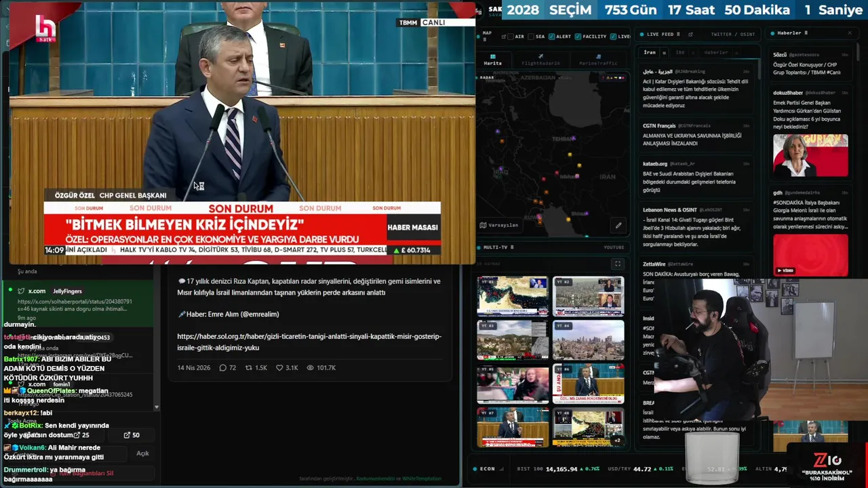Image resolution: width=868 pixels, height=488 pixels.
Task: Click the link list scroll-down arrow
Action: coord(157,407)
